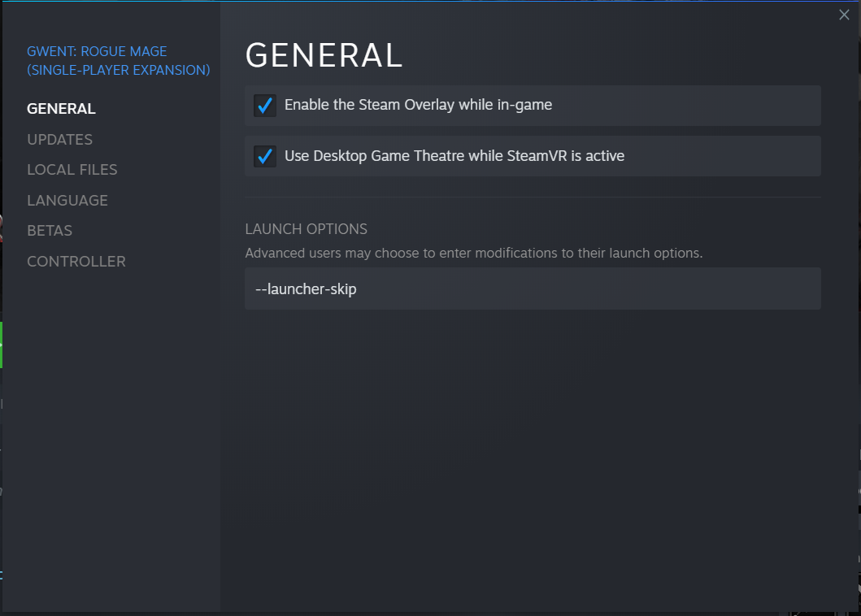The height and width of the screenshot is (616, 861).
Task: Show the CONTROLLER settings
Action: (76, 262)
